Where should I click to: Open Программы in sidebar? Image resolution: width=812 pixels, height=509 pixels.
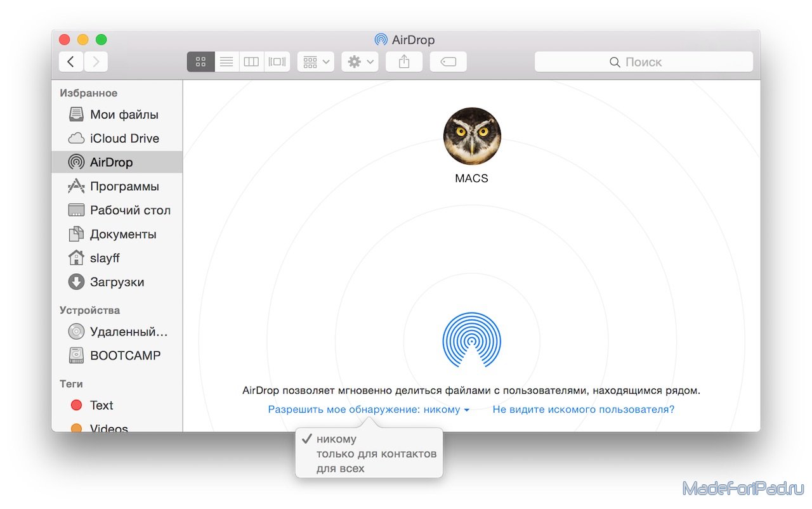(117, 186)
